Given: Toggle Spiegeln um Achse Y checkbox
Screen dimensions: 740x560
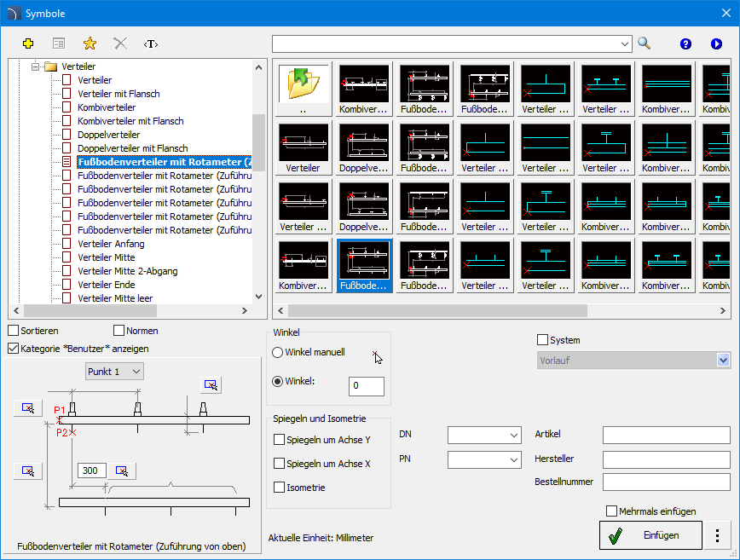Looking at the screenshot, I should tap(280, 440).
